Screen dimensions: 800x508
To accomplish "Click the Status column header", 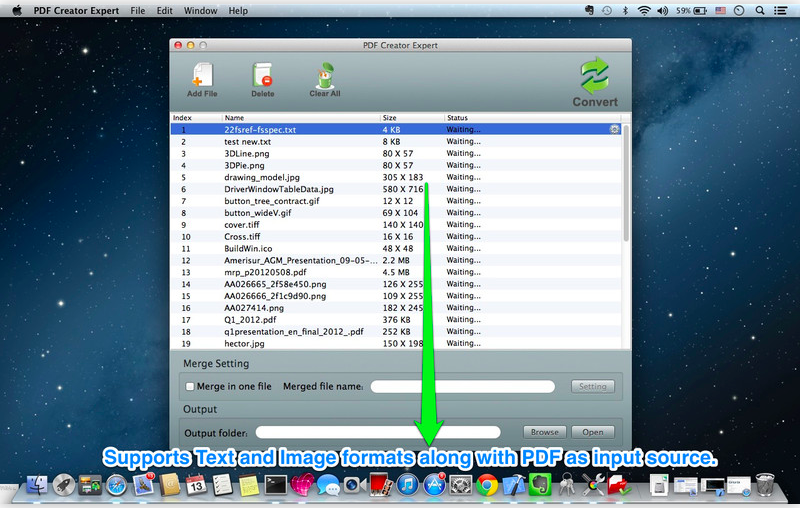I will pos(533,118).
